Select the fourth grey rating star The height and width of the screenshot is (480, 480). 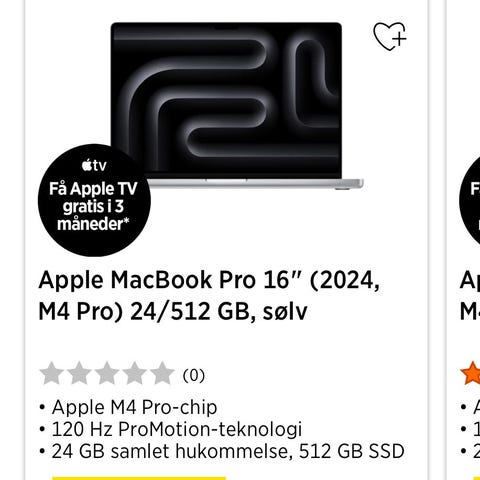[x=135, y=373]
